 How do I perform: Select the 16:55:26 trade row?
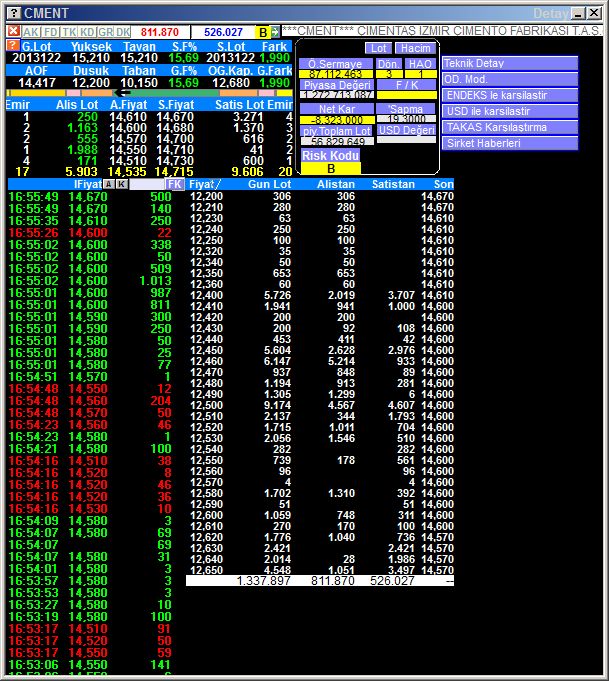coord(90,232)
